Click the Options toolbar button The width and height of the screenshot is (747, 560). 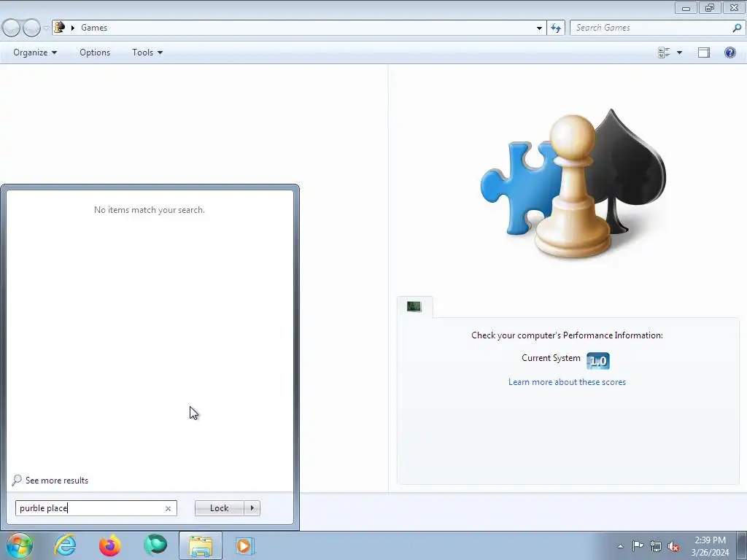[x=95, y=52]
